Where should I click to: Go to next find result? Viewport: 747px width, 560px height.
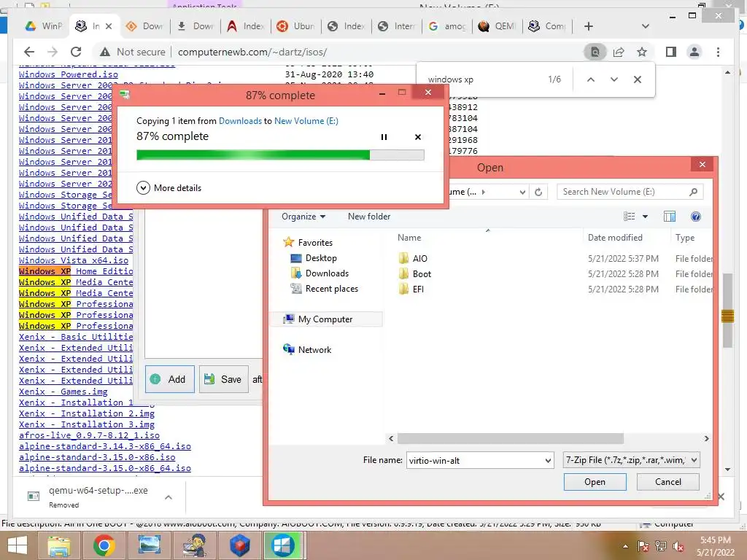point(614,79)
